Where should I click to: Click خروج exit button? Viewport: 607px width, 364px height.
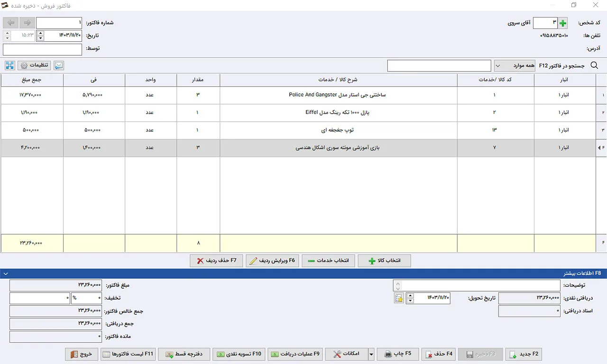82,354
